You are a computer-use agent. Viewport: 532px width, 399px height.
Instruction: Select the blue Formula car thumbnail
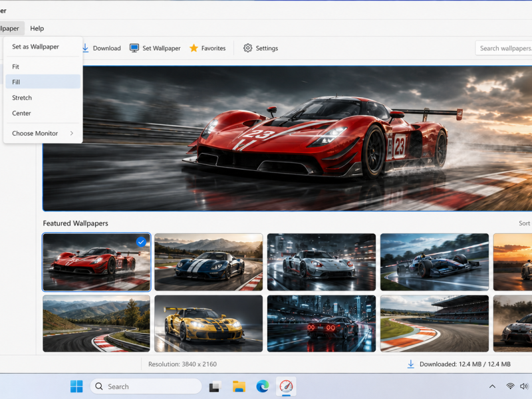[x=434, y=262]
